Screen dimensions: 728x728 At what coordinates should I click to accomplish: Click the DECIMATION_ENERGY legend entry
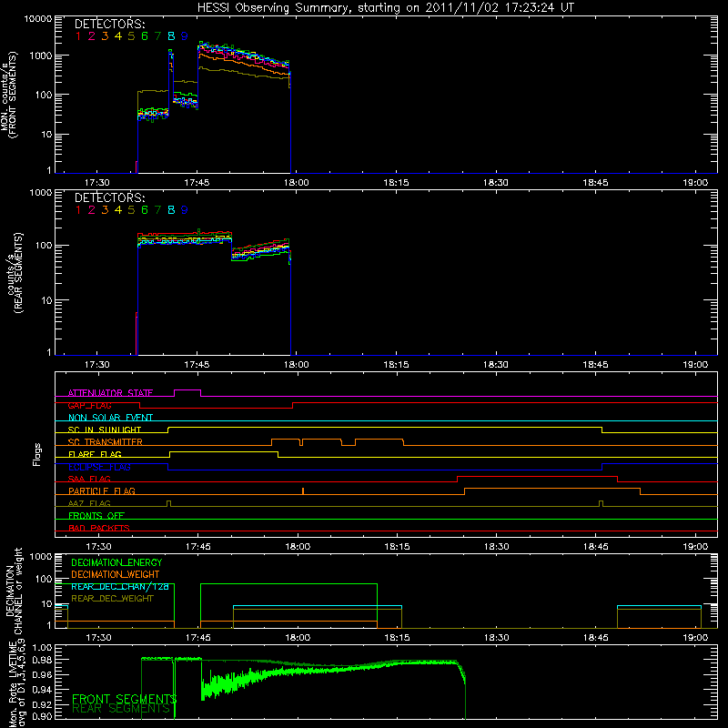(116, 562)
